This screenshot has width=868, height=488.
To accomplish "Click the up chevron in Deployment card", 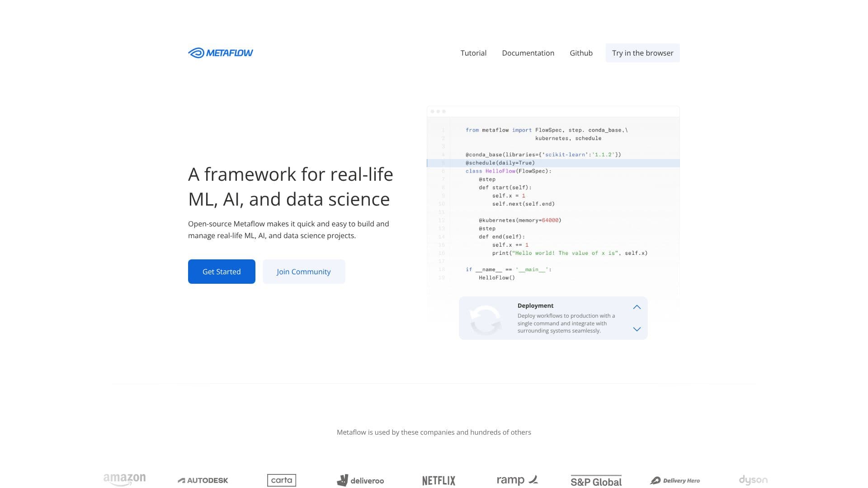I will [637, 307].
